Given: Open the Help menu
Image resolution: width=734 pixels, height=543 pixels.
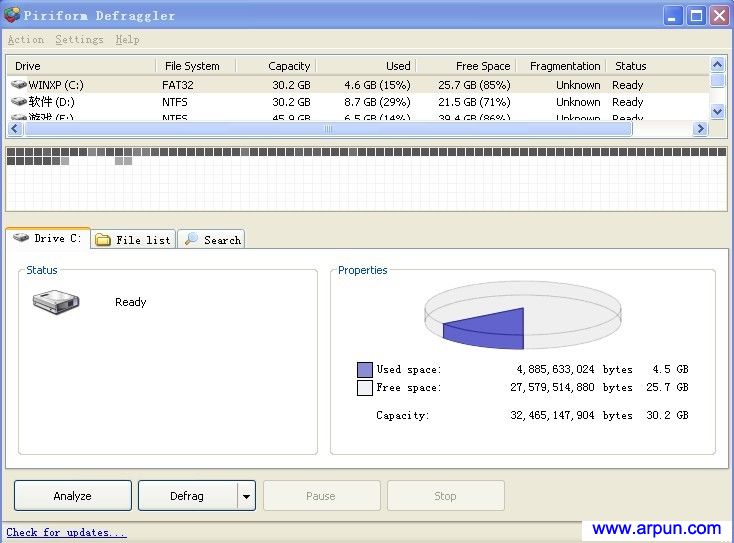Looking at the screenshot, I should (127, 40).
